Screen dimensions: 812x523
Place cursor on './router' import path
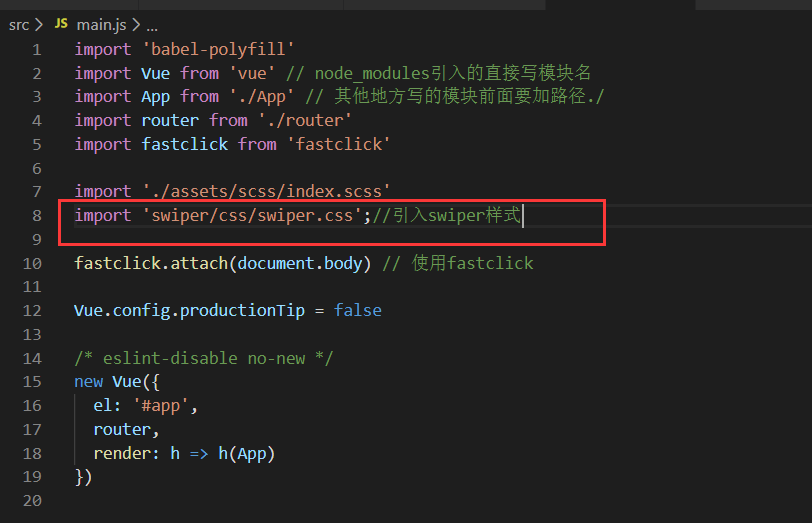click(305, 121)
